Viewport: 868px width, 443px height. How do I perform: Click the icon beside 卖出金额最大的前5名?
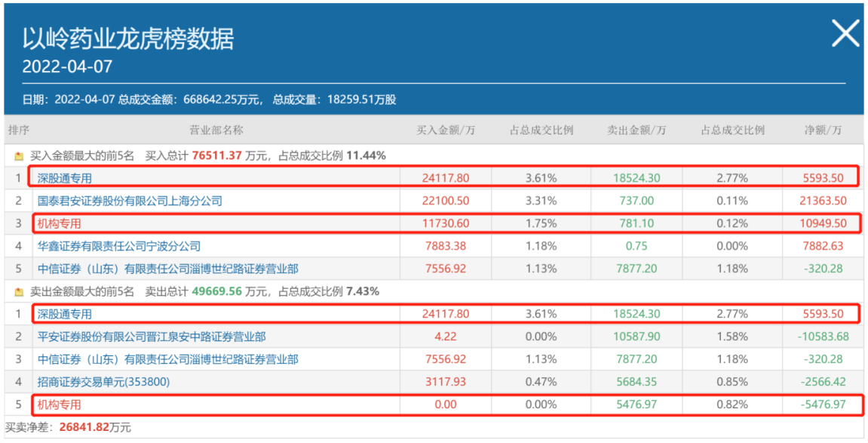(x=20, y=291)
